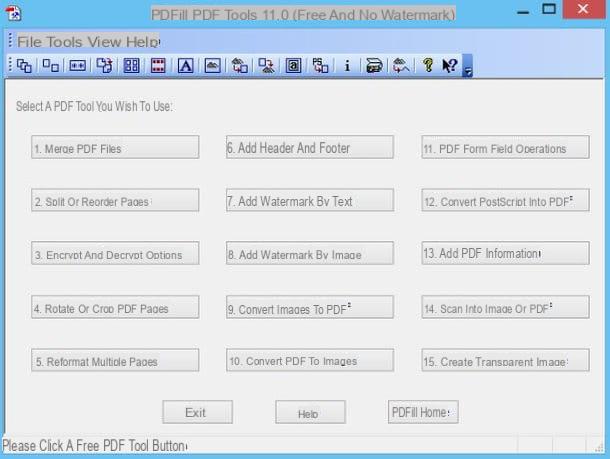The width and height of the screenshot is (610, 459).
Task: Maximize the PDFill window
Action: pos(549,9)
